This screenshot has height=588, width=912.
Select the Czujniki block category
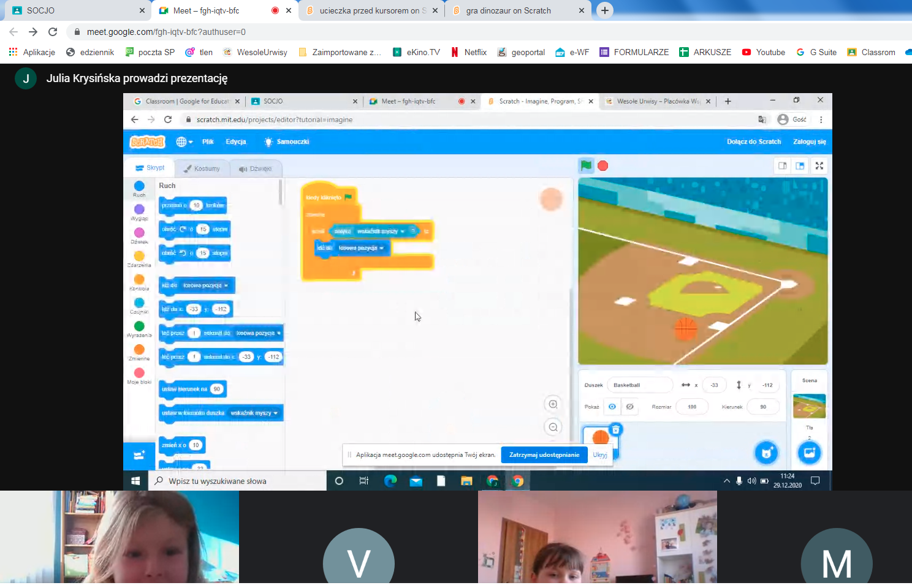click(x=139, y=305)
